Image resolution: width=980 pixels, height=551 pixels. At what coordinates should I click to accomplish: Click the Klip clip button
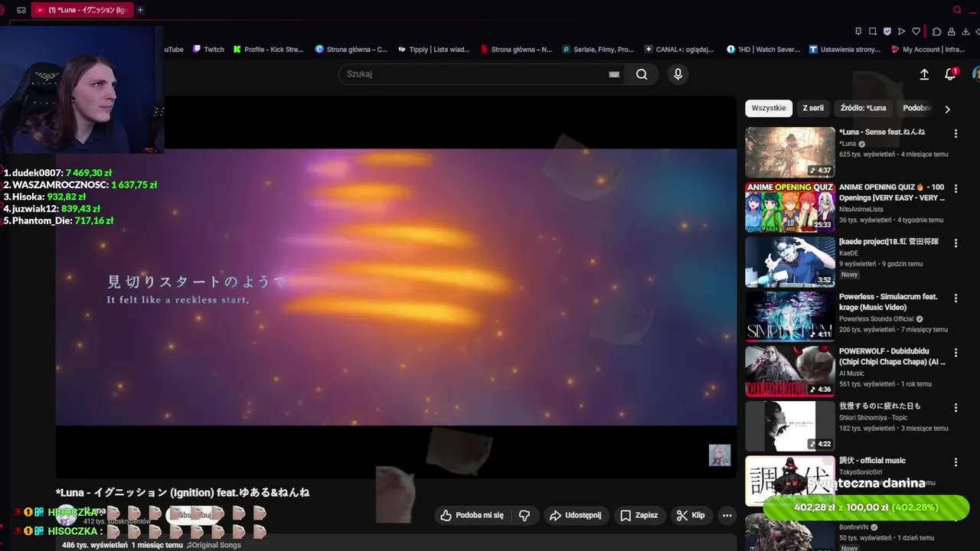pos(691,515)
